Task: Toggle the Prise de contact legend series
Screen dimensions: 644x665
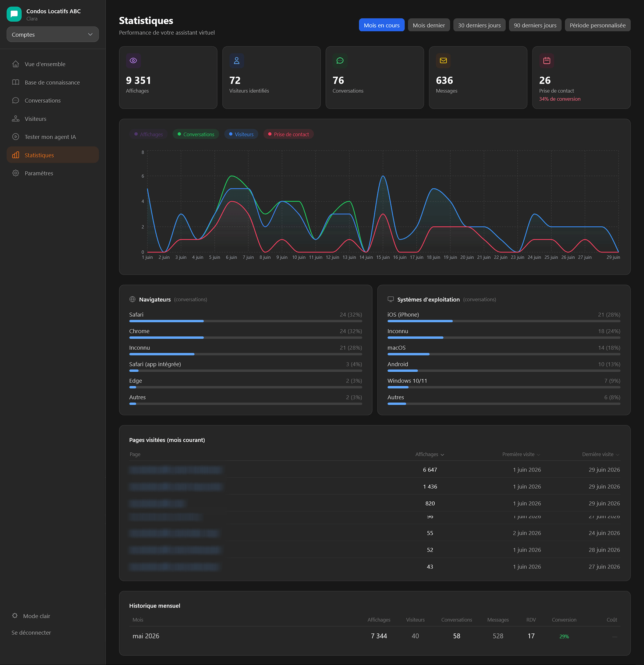Action: [289, 134]
